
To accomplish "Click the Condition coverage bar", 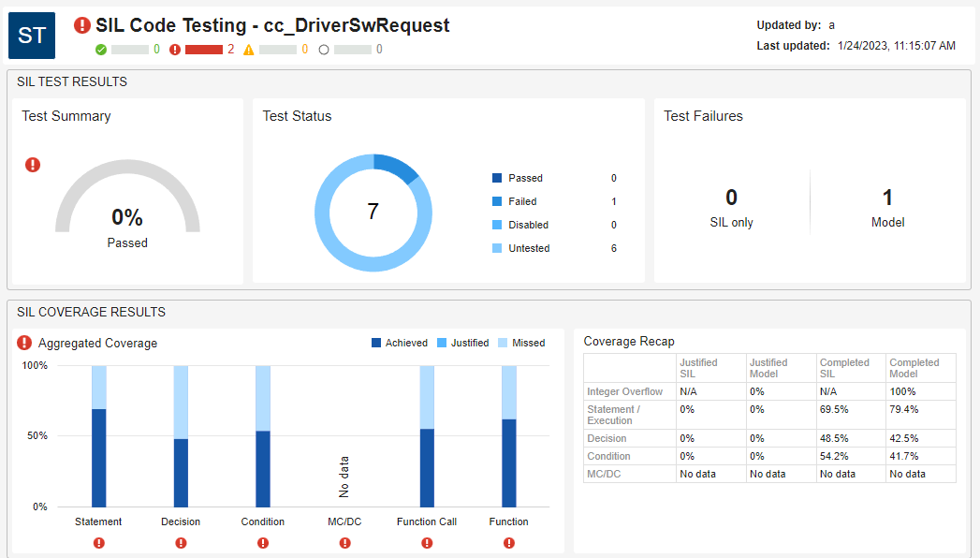I will click(x=263, y=436).
